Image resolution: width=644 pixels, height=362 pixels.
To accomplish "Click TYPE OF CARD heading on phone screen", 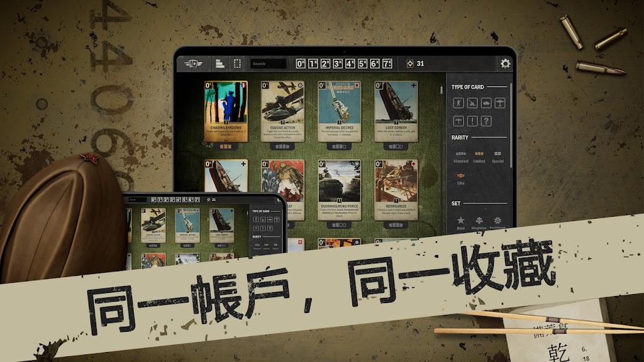I will [x=261, y=211].
